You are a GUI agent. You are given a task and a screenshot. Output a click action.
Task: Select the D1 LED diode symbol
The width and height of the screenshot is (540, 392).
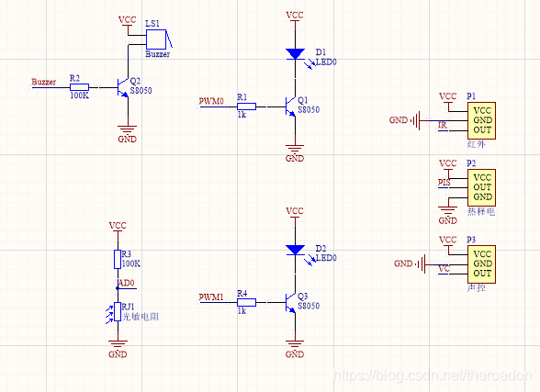(x=295, y=54)
